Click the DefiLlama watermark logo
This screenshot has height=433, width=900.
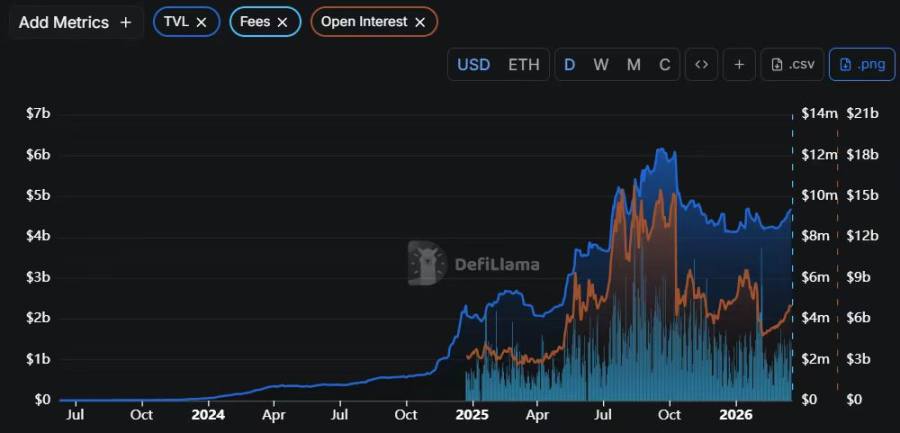427,263
